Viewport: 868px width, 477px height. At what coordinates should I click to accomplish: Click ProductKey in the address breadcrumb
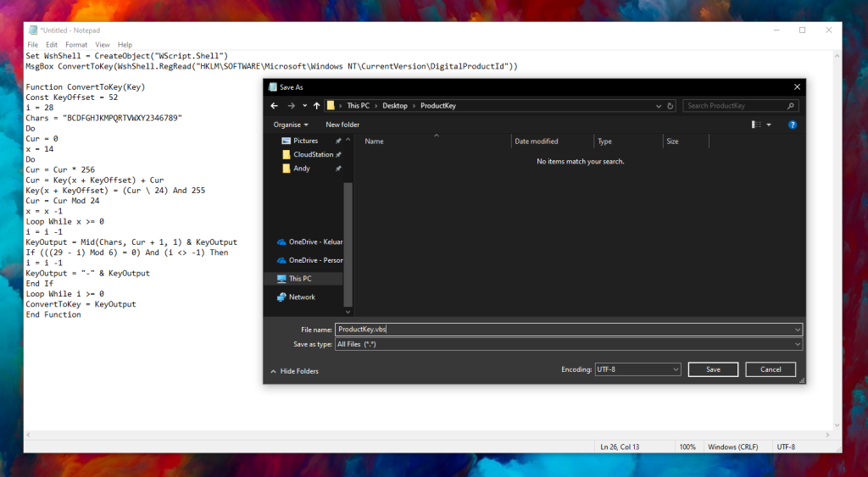coord(438,106)
